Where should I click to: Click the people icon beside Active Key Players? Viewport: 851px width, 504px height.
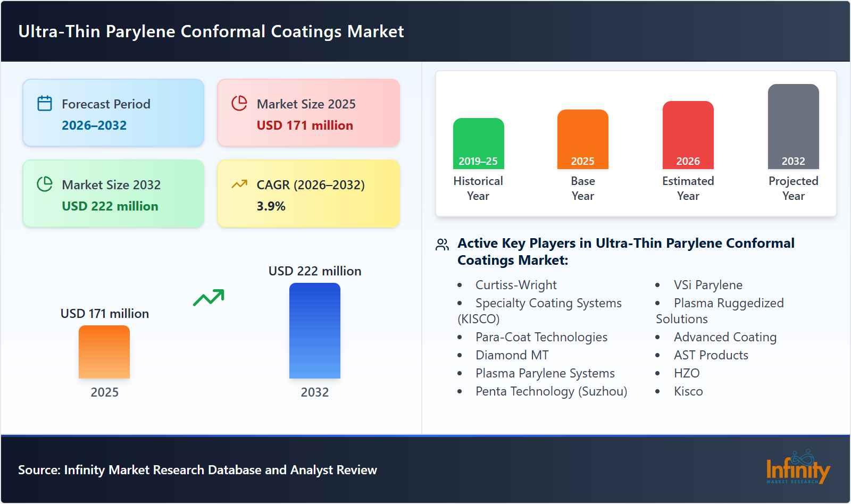pyautogui.click(x=443, y=245)
